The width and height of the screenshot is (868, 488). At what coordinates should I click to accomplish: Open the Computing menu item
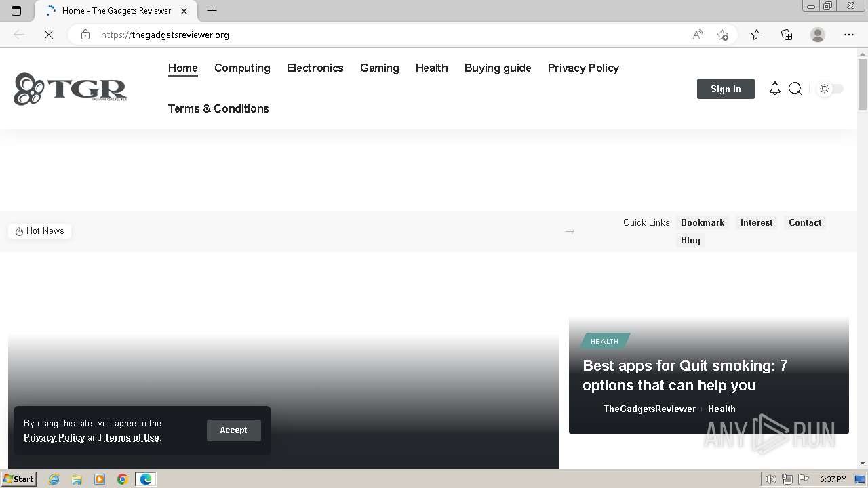(x=242, y=68)
